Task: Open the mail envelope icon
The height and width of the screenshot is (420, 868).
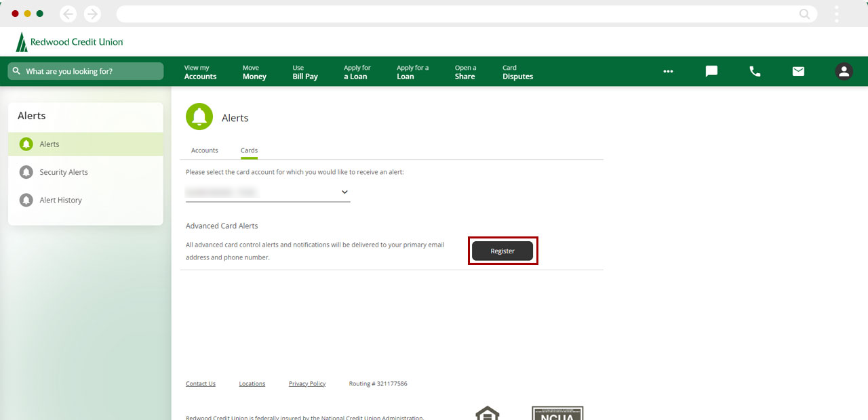Action: click(x=798, y=71)
